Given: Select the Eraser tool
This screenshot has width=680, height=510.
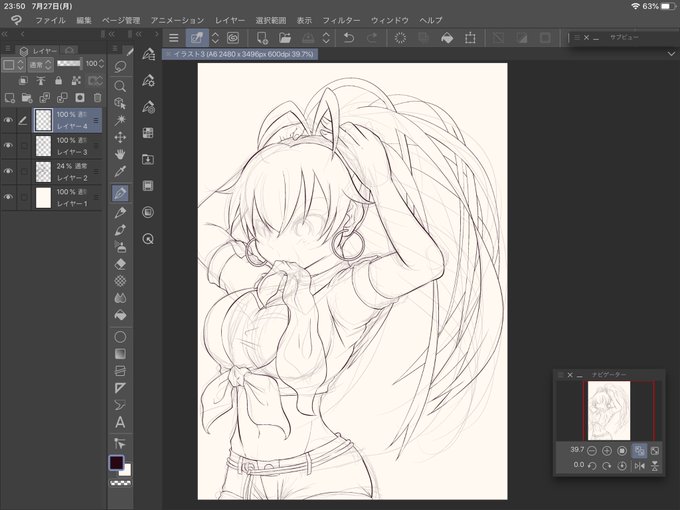Looking at the screenshot, I should (120, 264).
